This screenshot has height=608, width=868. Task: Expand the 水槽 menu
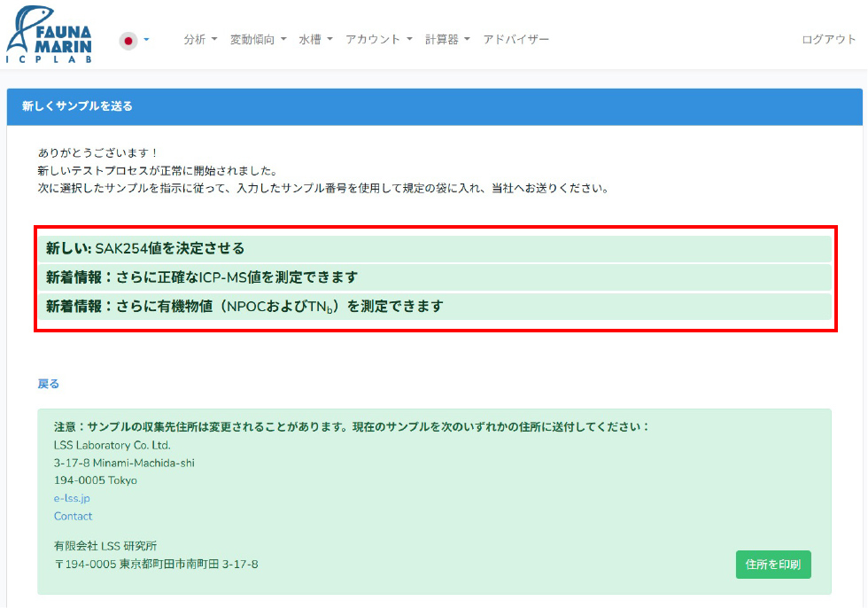tap(315, 40)
